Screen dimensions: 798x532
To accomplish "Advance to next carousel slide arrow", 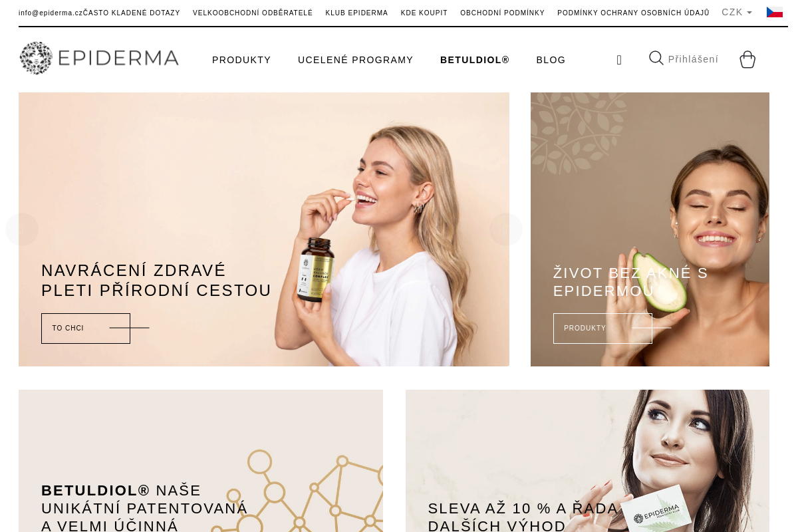I will point(506,229).
